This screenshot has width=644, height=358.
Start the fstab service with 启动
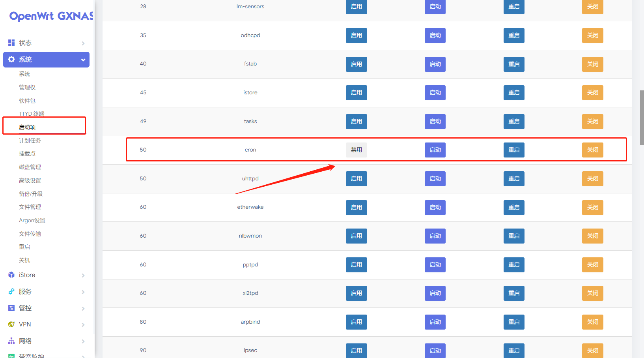[x=435, y=64]
